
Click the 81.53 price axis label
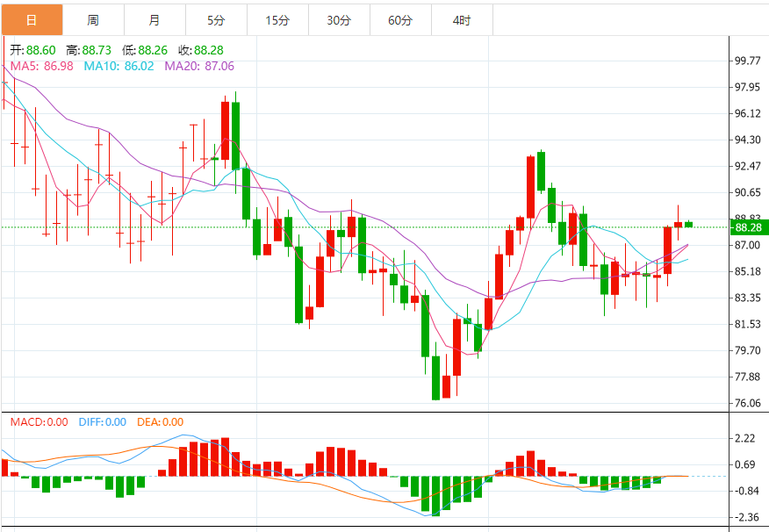[747, 324]
